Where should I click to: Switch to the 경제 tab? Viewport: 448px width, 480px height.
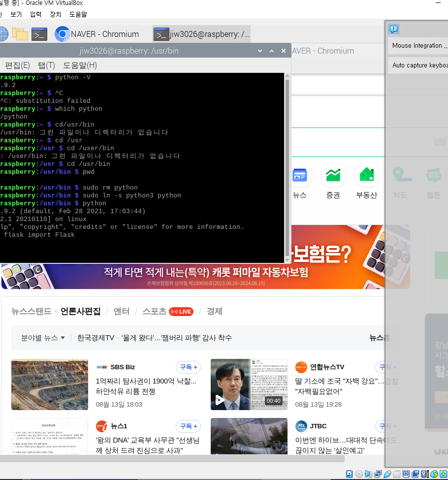pos(214,311)
